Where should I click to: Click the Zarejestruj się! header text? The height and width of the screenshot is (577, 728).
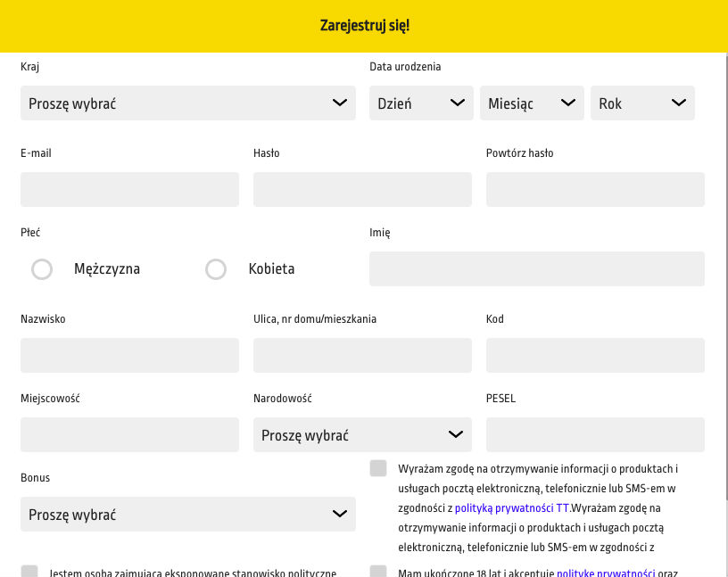coord(365,26)
